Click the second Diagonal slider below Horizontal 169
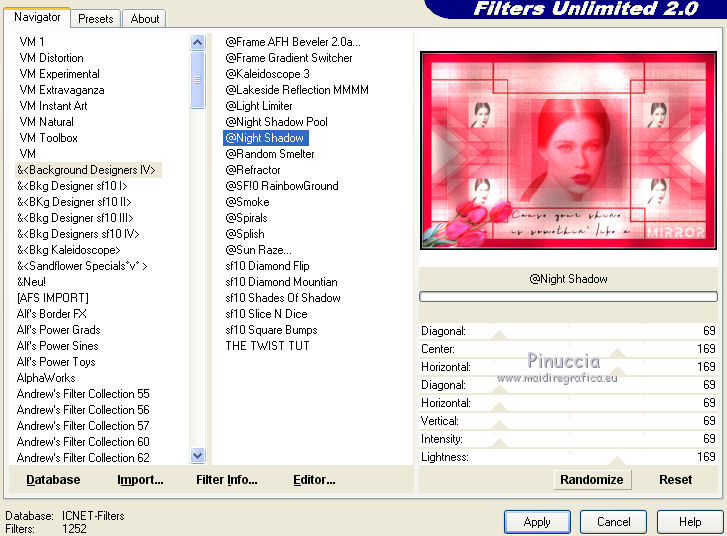The width and height of the screenshot is (727, 536). [x=568, y=385]
